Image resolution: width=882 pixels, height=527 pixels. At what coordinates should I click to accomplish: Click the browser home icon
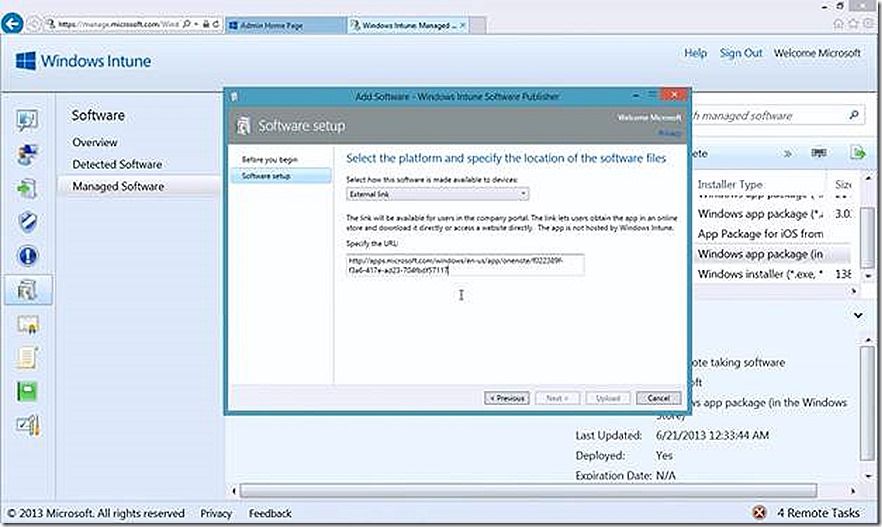(x=838, y=24)
